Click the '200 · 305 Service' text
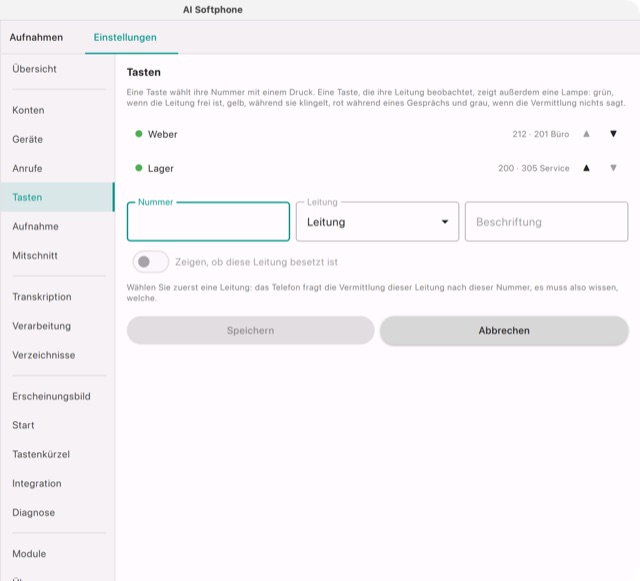 pos(533,168)
